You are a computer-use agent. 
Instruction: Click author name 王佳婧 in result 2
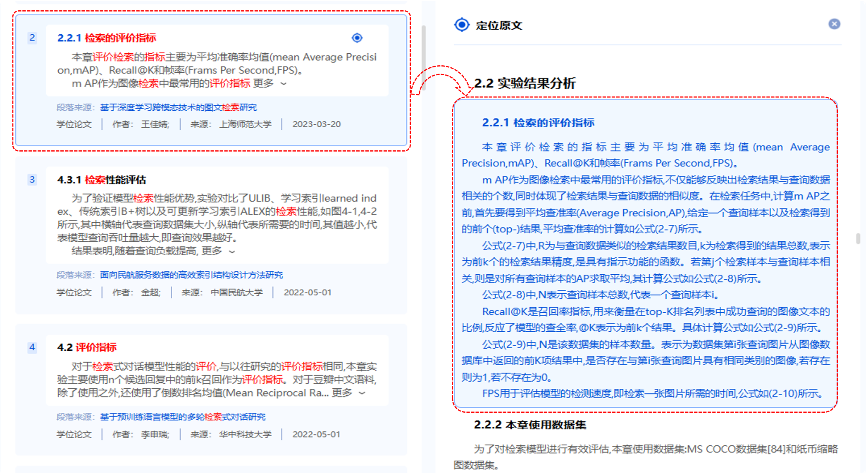pyautogui.click(x=155, y=124)
